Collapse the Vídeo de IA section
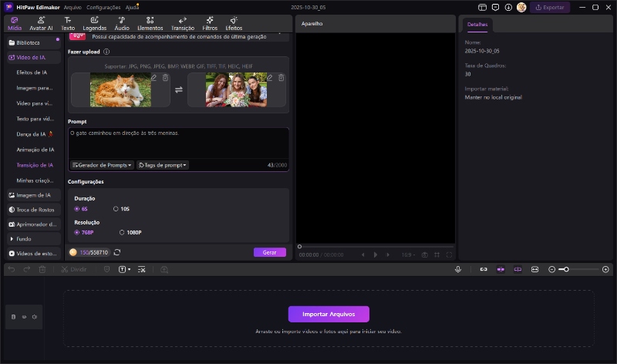 pyautogui.click(x=34, y=57)
